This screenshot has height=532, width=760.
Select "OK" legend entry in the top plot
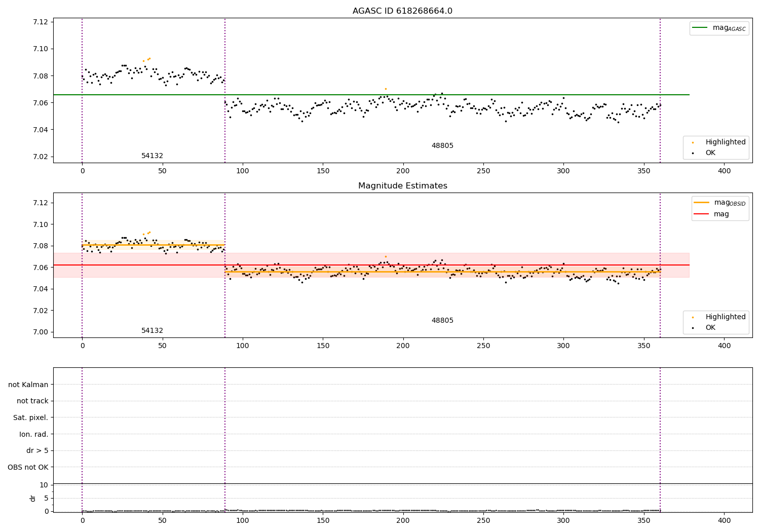[703, 153]
